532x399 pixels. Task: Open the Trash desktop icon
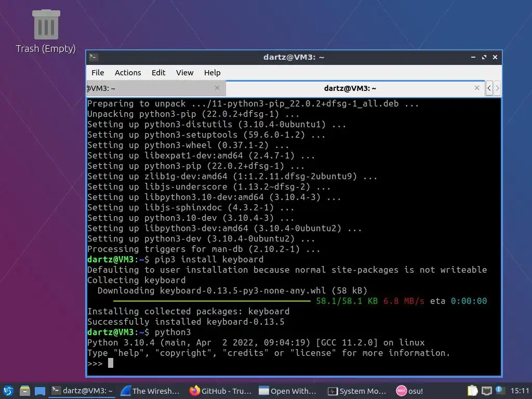(x=46, y=32)
